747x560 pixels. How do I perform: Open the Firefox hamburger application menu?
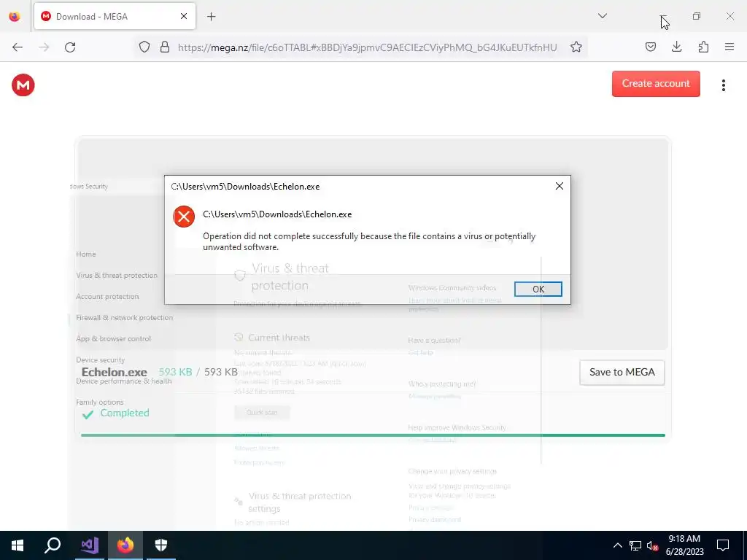tap(729, 47)
